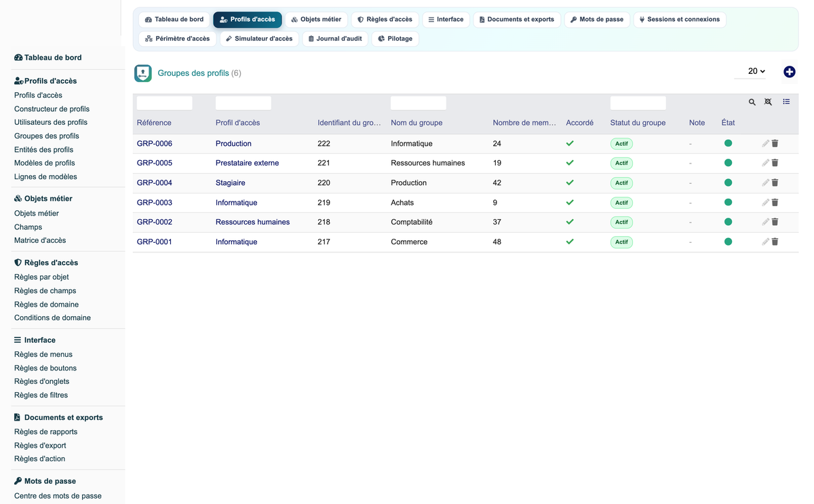Click the pencil icon for GRP-0005
The image size is (814, 504).
[765, 163]
